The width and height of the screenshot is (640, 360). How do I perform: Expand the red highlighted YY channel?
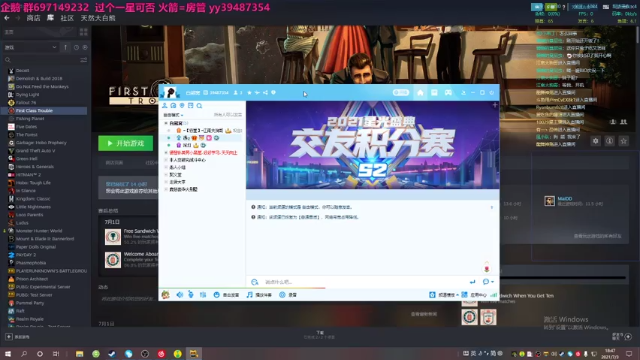[x=166, y=153]
